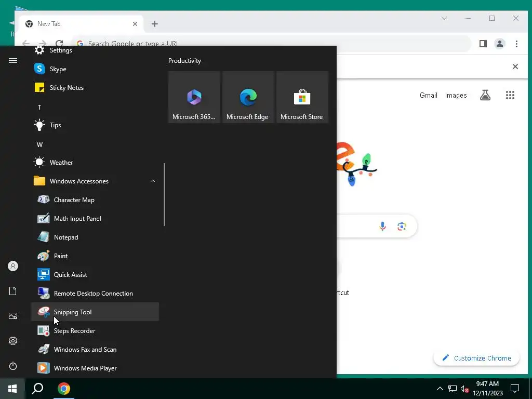Launch Notepad
532x399 pixels.
coord(95,237)
